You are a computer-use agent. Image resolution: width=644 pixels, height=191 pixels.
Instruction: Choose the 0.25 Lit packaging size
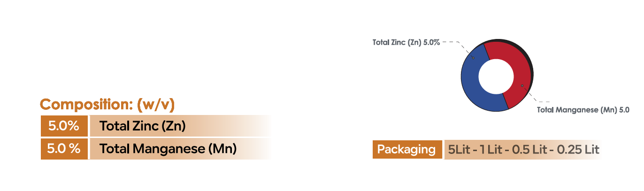(578, 150)
